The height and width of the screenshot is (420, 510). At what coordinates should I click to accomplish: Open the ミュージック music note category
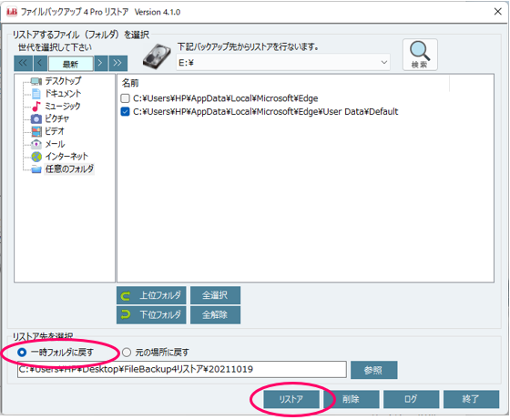[x=36, y=106]
